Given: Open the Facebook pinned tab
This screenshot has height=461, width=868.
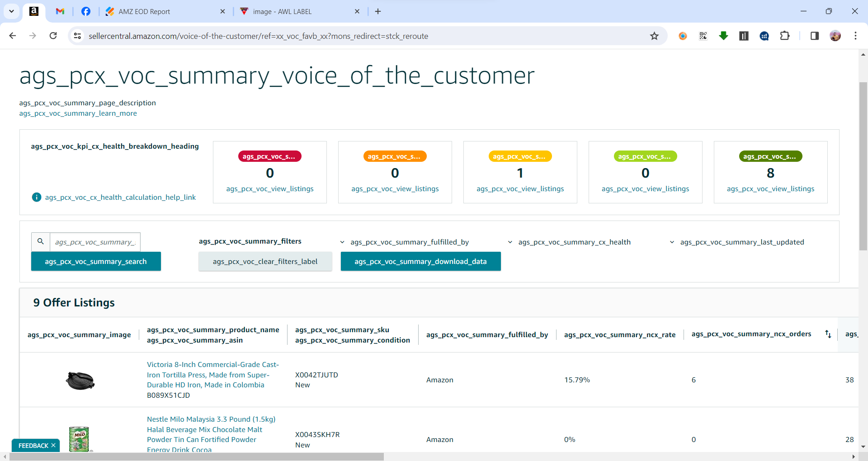Looking at the screenshot, I should point(86,11).
